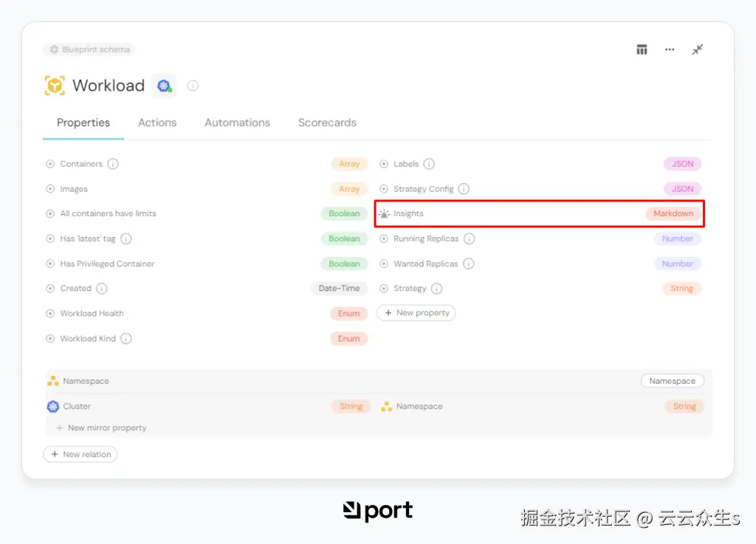
Task: Click the info icon next to Labels
Action: tap(429, 164)
